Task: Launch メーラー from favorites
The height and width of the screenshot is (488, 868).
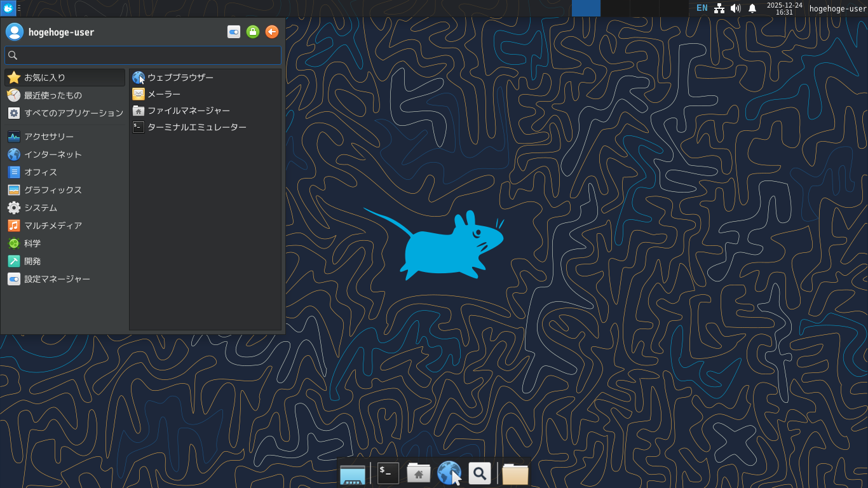Action: pos(205,94)
